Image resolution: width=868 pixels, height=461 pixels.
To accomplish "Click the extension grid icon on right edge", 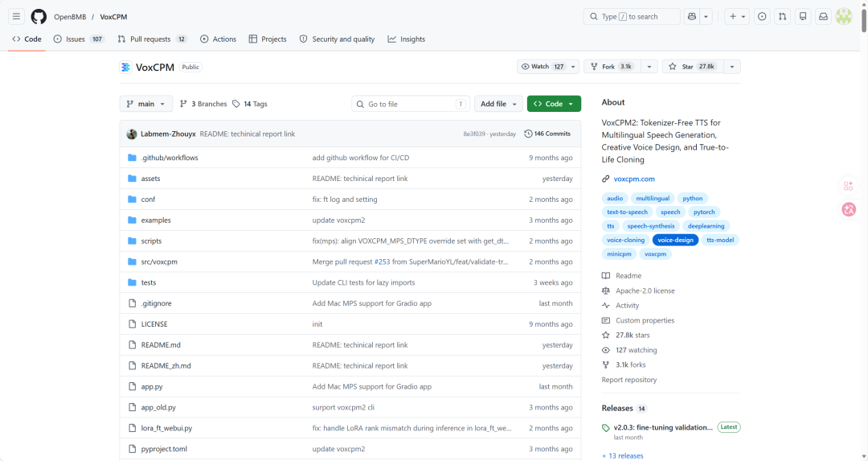I will 848,186.
